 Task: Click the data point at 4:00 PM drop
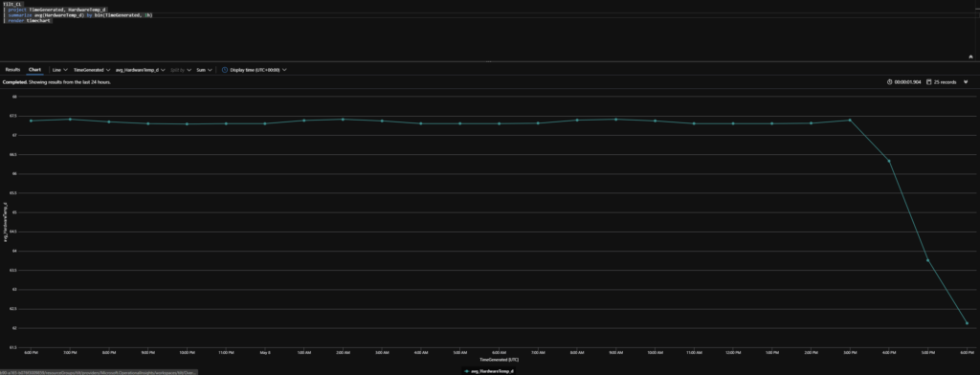click(889, 162)
